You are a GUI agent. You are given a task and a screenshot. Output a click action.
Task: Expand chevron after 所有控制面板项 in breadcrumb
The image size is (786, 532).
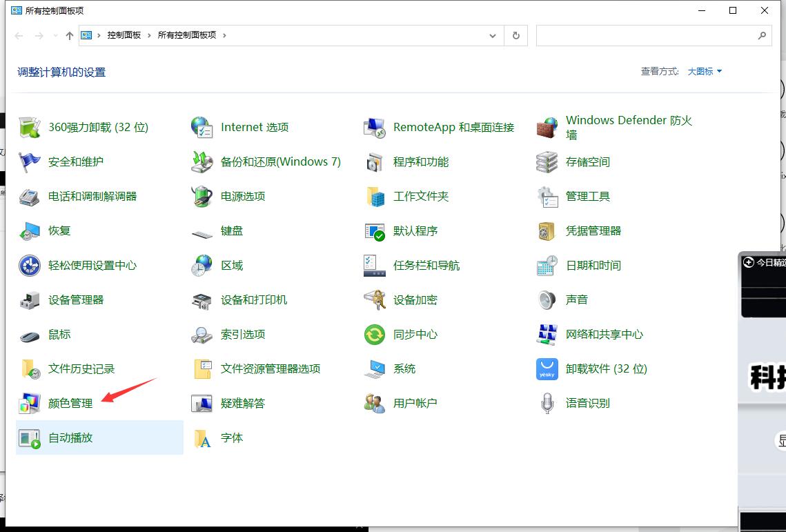click(x=224, y=35)
